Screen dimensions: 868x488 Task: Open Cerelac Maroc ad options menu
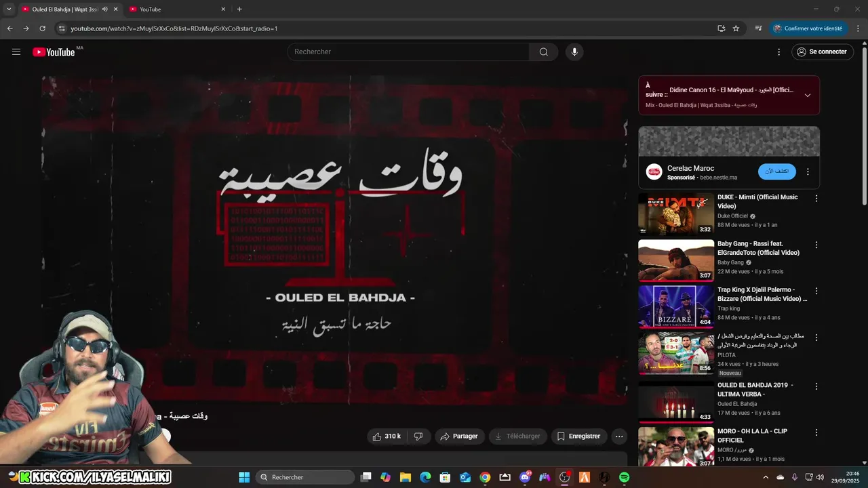(808, 172)
